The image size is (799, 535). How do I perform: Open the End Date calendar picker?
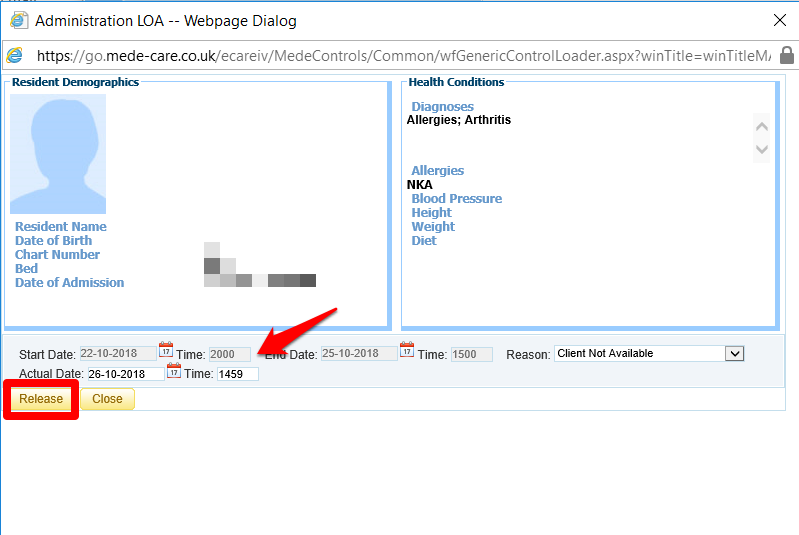(407, 351)
